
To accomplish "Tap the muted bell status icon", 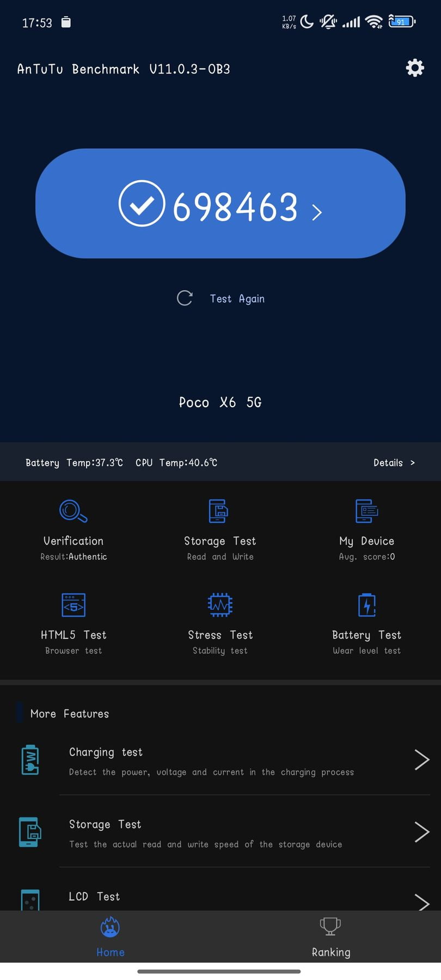I will pyautogui.click(x=328, y=22).
